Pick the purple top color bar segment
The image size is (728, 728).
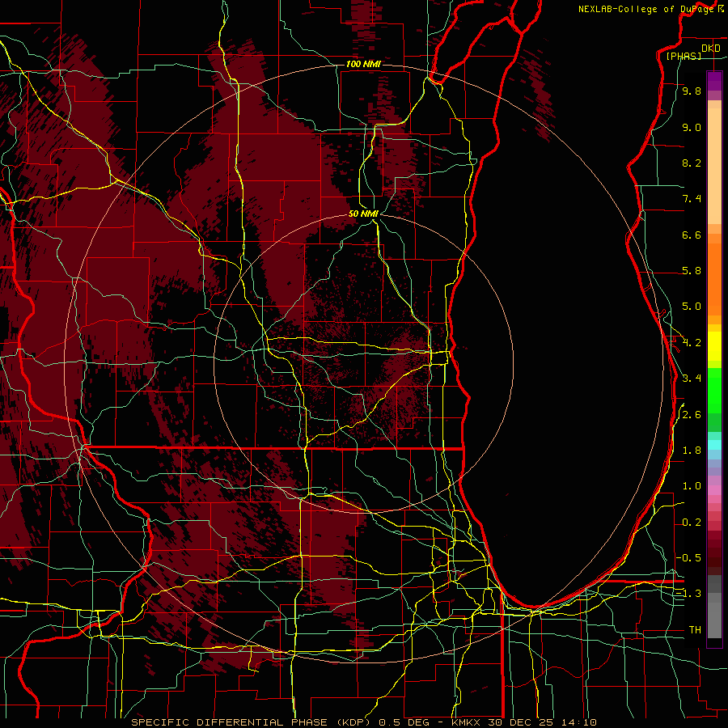(x=714, y=81)
